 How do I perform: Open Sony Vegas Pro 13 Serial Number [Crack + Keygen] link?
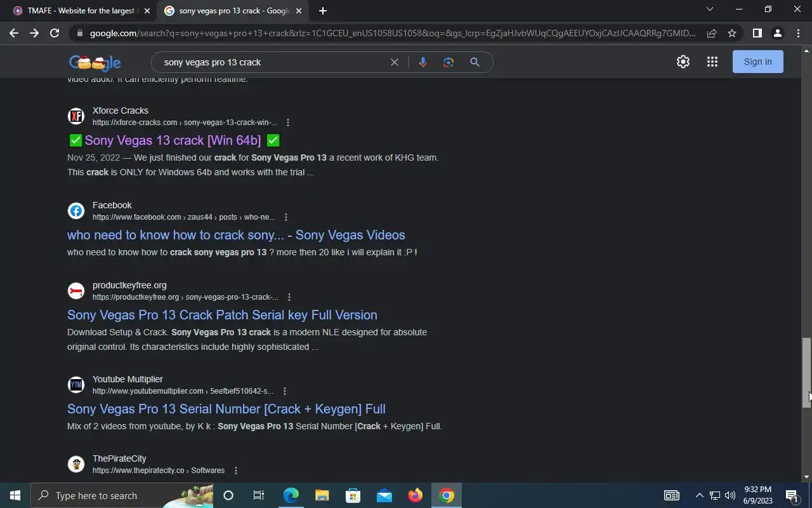[x=226, y=409]
